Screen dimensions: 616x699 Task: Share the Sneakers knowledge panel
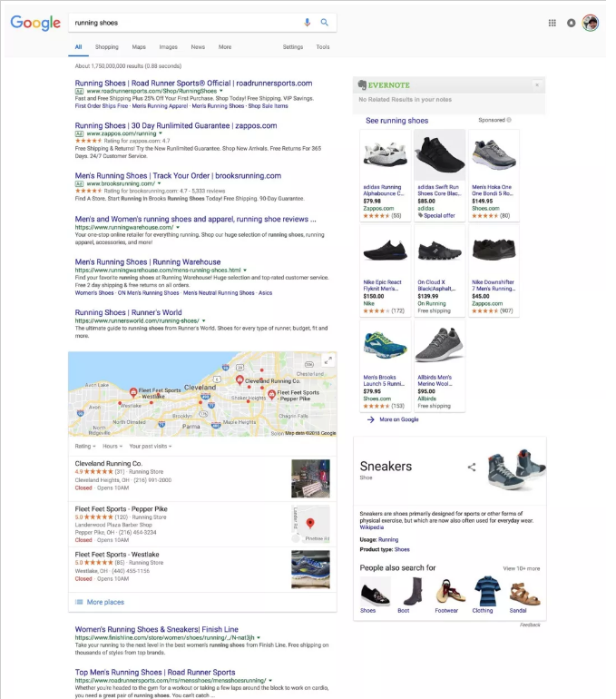[471, 467]
